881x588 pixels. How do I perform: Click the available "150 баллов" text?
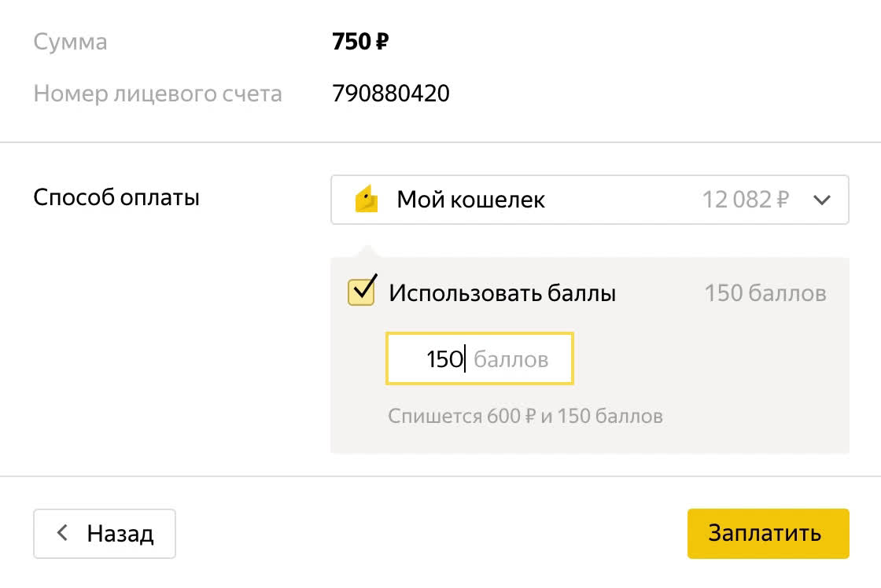click(765, 293)
